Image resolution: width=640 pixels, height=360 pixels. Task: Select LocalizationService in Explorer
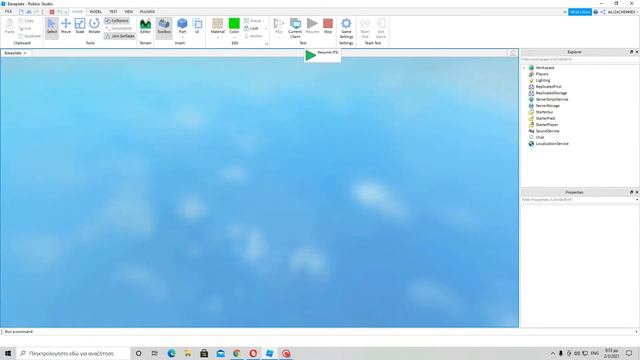552,144
